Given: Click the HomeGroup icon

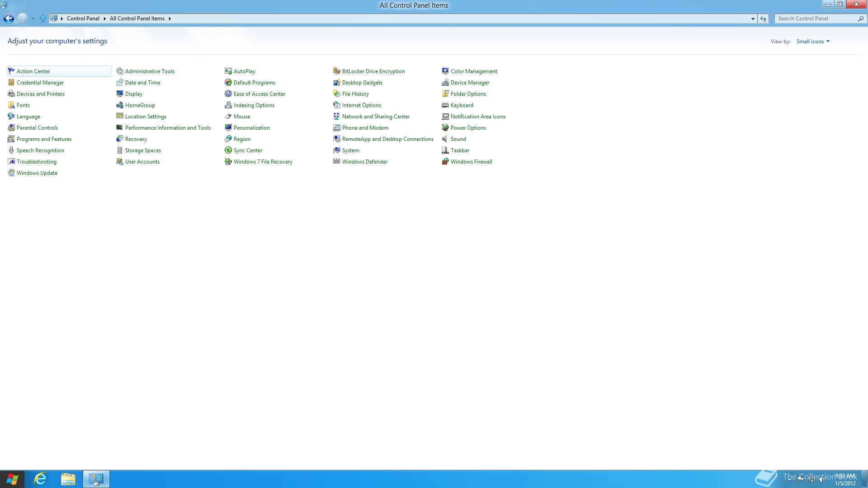Looking at the screenshot, I should [x=120, y=105].
